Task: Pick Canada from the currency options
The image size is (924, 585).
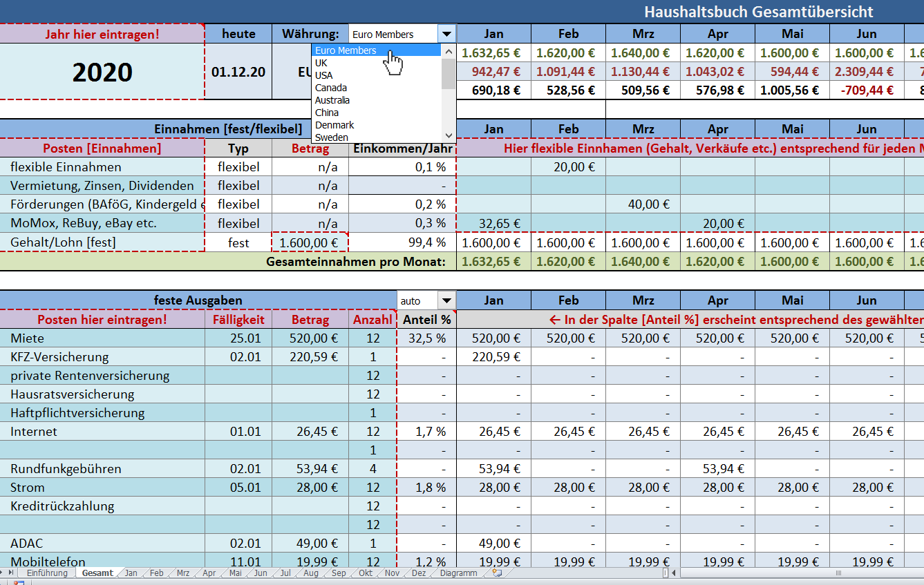Action: (x=331, y=88)
